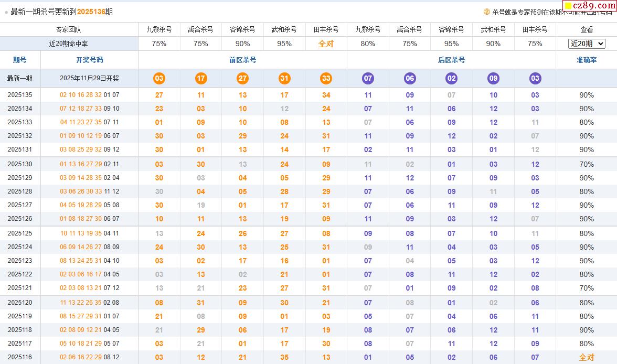Click the 开奖号码 column header
This screenshot has height=364, width=617.
coord(89,60)
